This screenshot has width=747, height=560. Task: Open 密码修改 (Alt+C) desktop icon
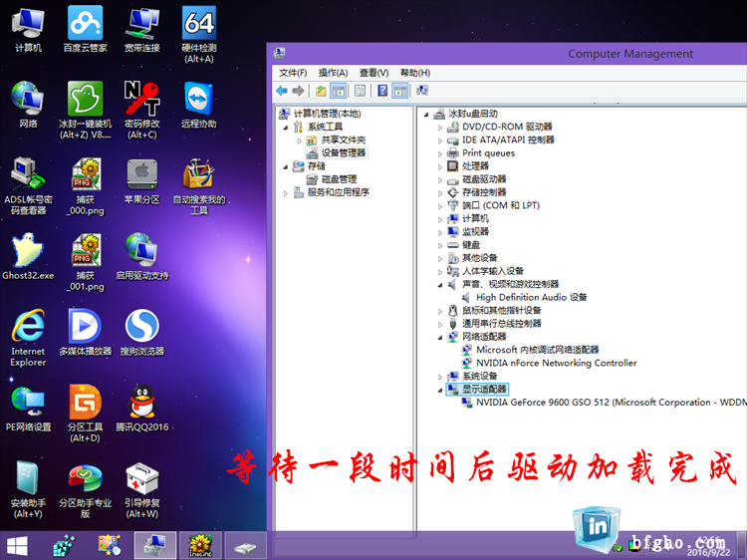pyautogui.click(x=142, y=110)
